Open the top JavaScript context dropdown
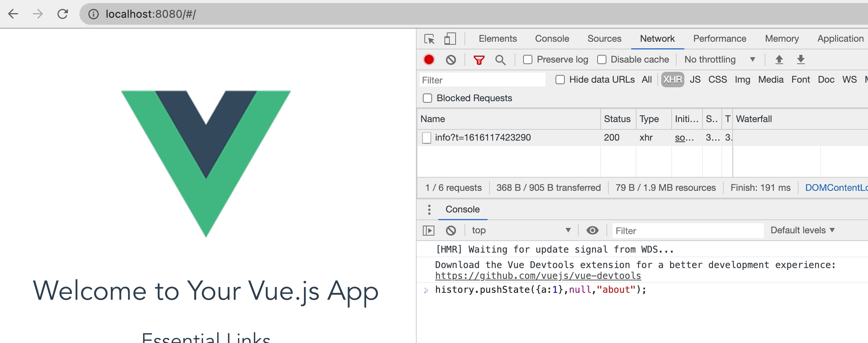868x343 pixels. coord(521,230)
